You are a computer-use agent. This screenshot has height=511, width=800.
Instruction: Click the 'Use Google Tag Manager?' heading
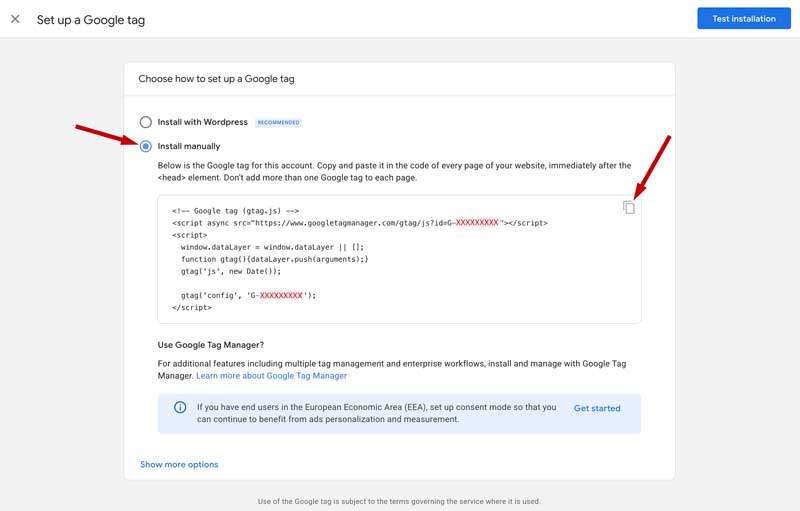[x=211, y=345]
